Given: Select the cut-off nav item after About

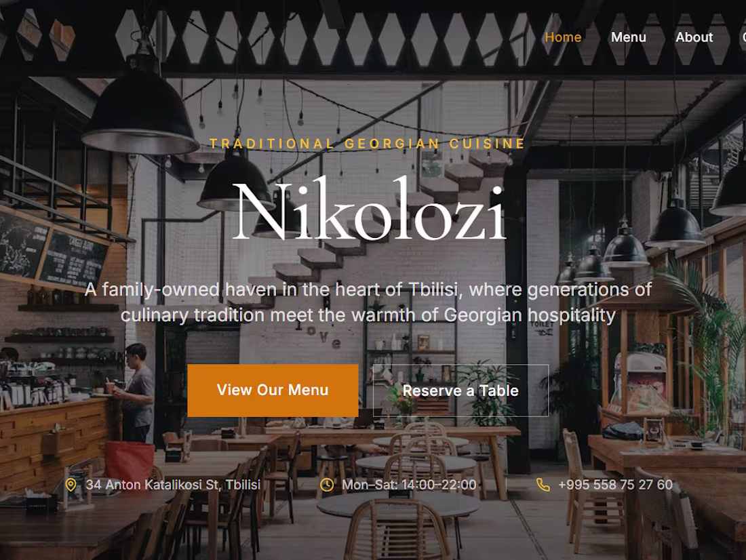Looking at the screenshot, I should pyautogui.click(x=743, y=37).
